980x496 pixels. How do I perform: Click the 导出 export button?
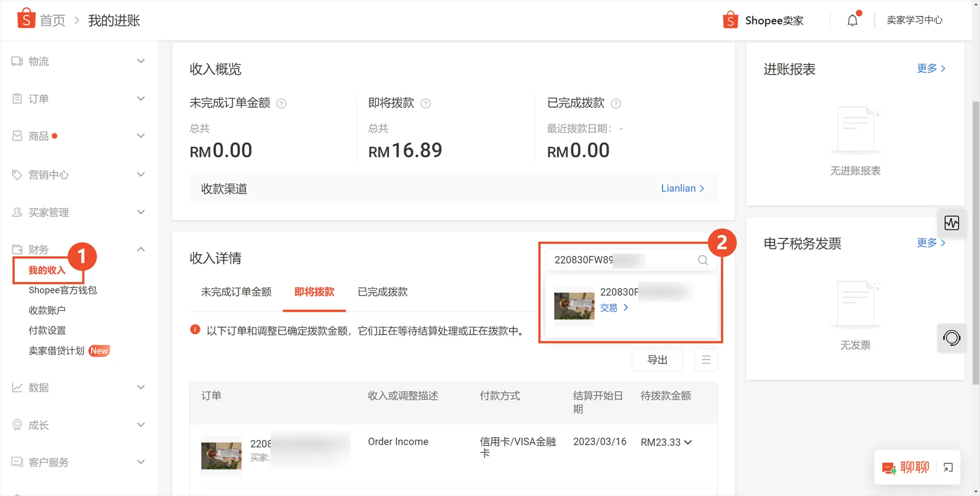[657, 359]
